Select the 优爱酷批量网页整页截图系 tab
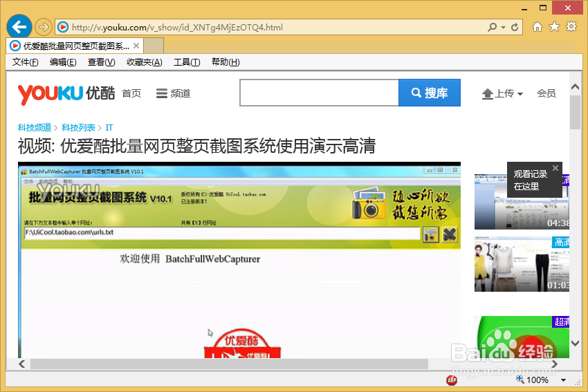Screen dimensions: 588x392 pos(75,46)
